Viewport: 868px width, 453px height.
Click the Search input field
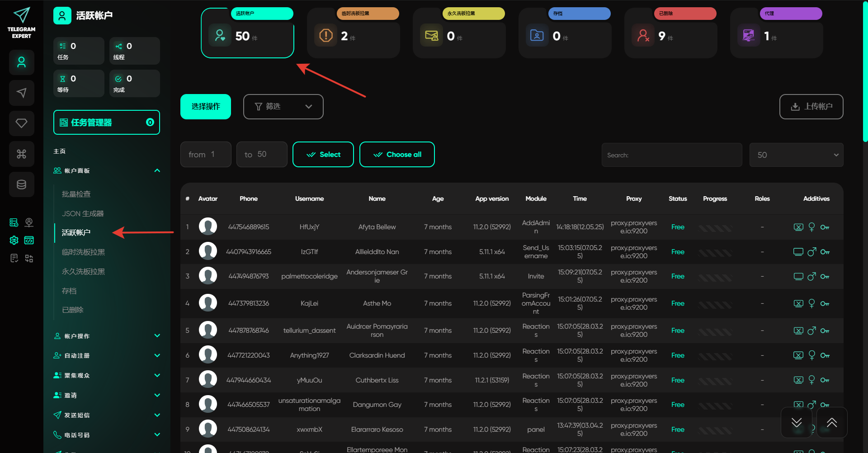coord(671,155)
